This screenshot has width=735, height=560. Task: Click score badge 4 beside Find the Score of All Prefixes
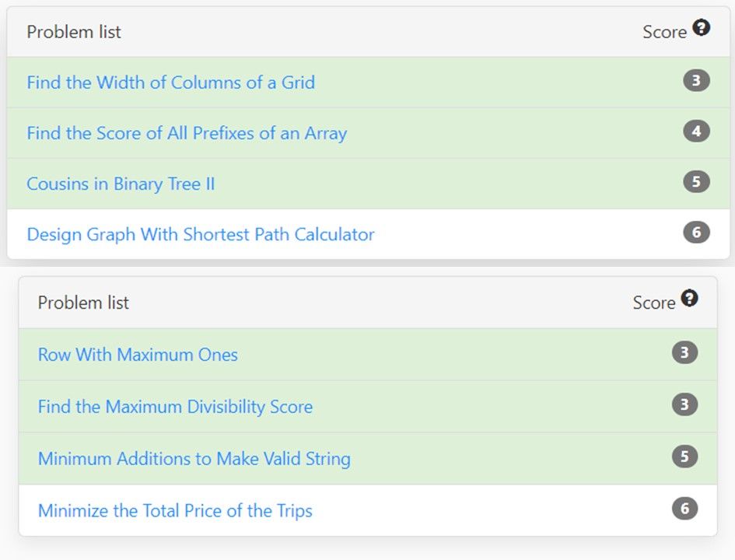pos(696,131)
